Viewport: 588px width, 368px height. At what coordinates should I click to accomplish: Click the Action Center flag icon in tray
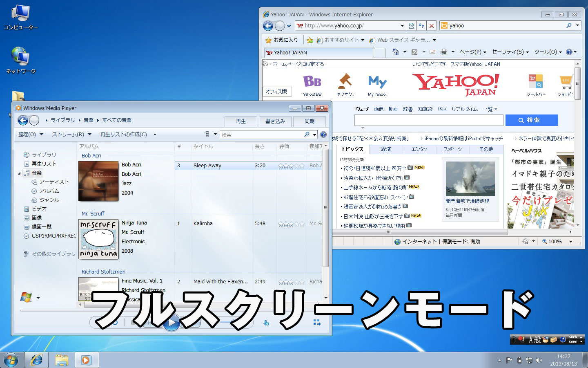(x=509, y=360)
